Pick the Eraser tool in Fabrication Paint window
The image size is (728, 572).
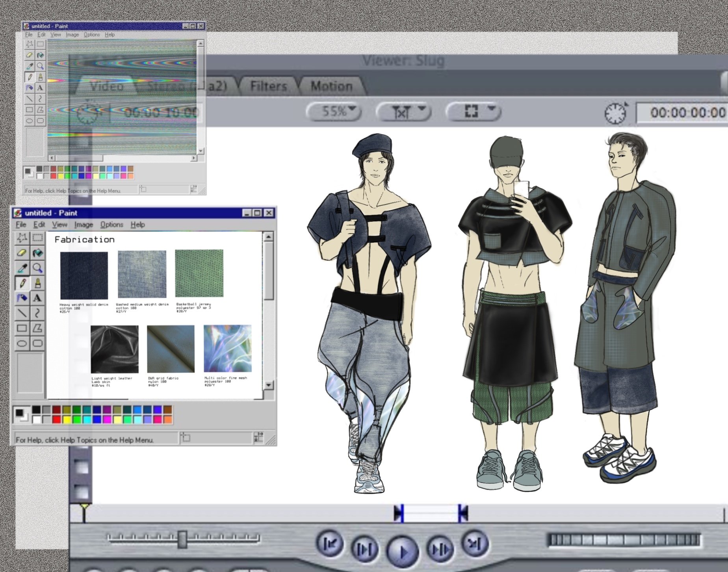click(x=22, y=253)
